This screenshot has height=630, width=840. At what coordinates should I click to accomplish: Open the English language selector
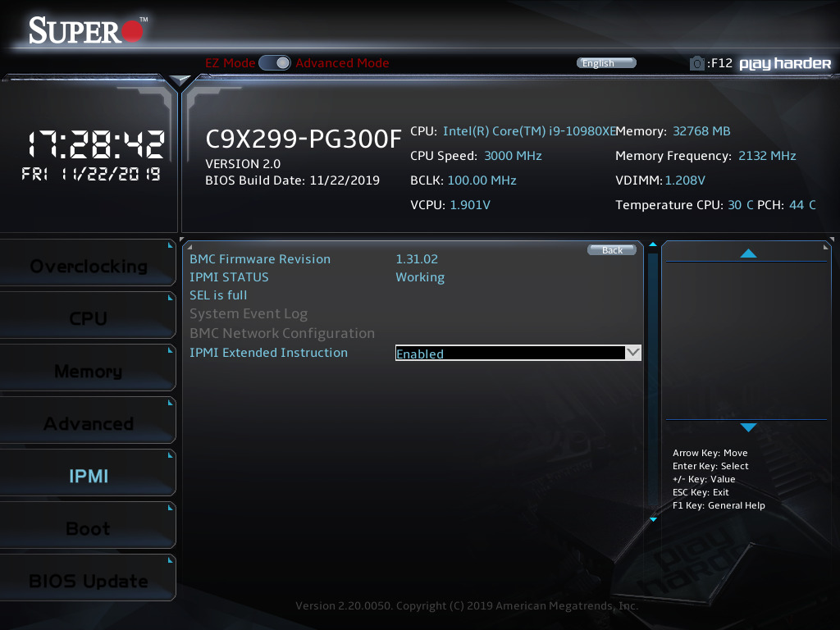[606, 63]
